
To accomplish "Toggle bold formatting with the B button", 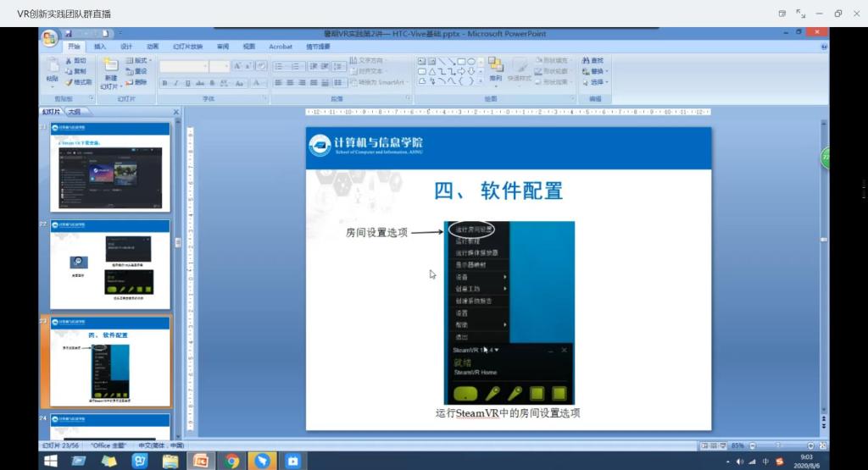I will 164,83.
